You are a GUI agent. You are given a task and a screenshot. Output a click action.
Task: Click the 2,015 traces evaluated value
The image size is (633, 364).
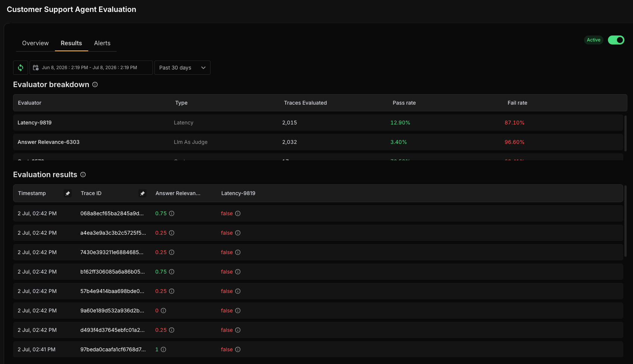click(x=289, y=123)
